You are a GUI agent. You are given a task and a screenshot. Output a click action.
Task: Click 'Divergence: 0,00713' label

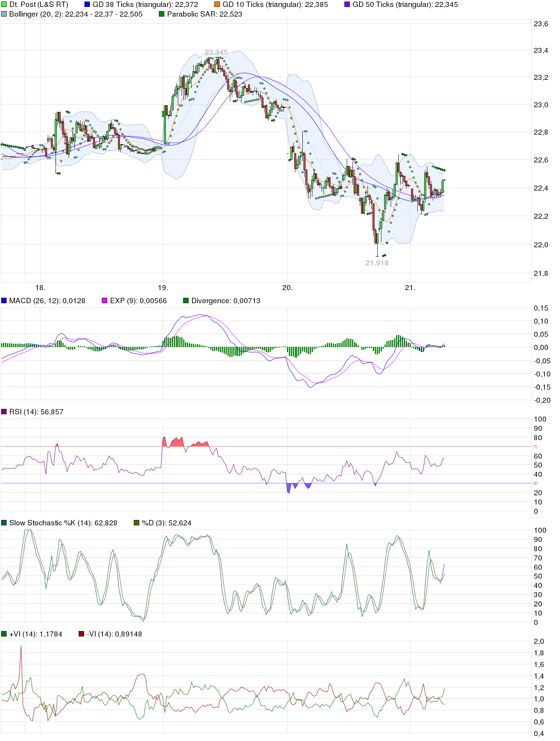[226, 300]
